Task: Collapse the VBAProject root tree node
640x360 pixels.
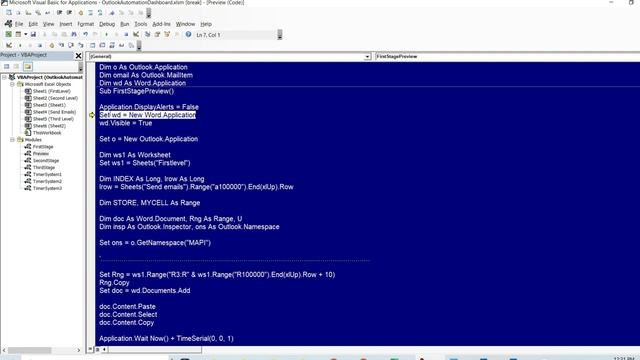Action: click(4, 77)
